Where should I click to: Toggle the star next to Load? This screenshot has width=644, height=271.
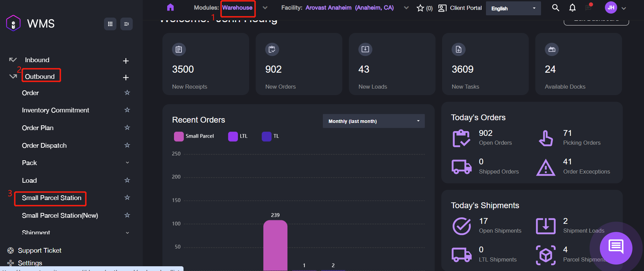127,180
